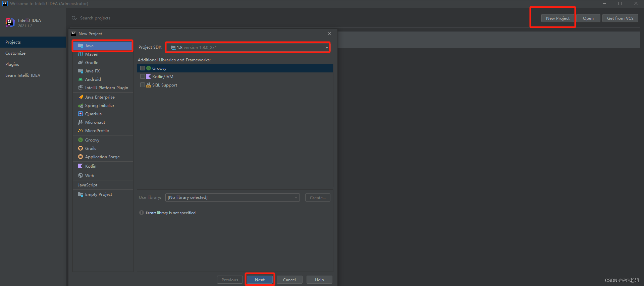The image size is (644, 286).
Task: Click the IntelliJ IDEA logo in sidebar
Action: pyautogui.click(x=10, y=22)
